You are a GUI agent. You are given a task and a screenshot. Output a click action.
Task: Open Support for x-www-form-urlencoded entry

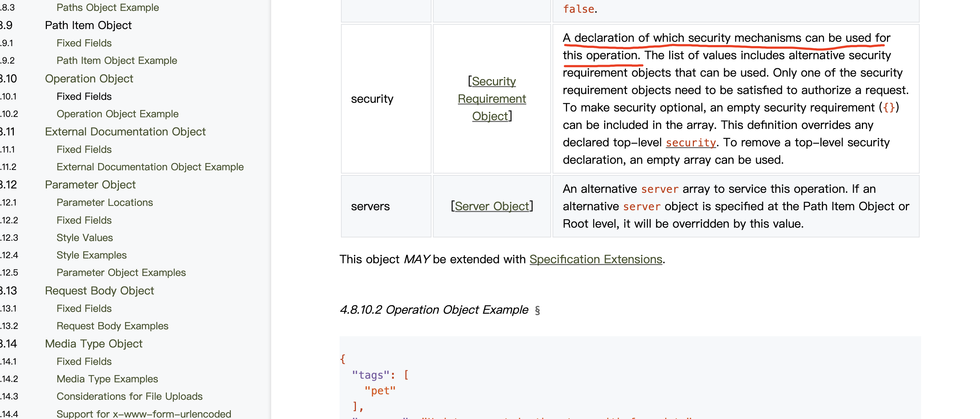144,413
